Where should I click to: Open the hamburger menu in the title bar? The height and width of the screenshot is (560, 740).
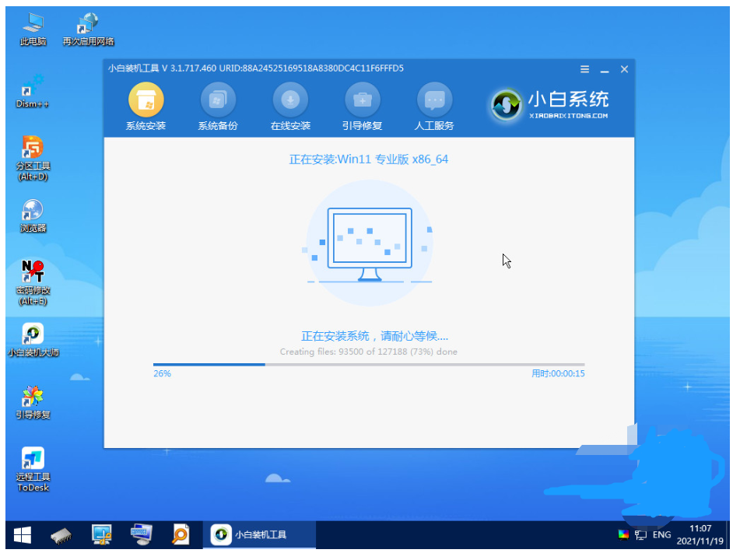pyautogui.click(x=584, y=68)
